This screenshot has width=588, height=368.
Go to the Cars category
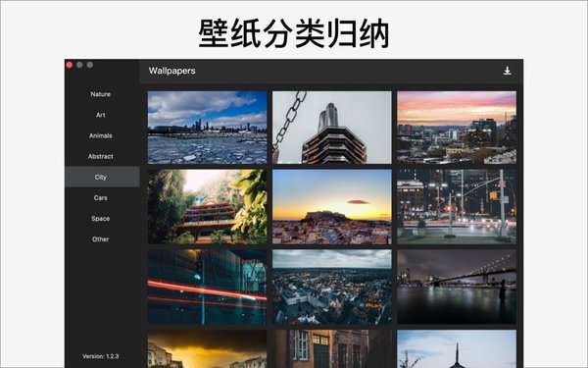101,197
